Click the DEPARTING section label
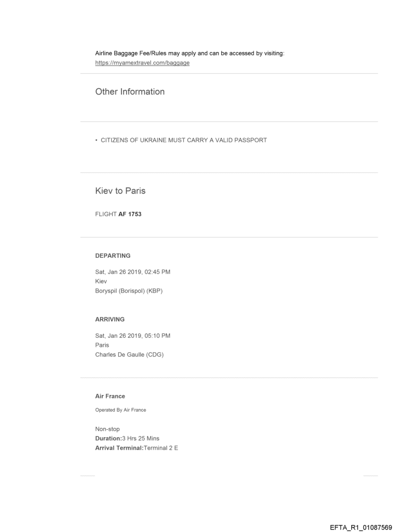 113,256
